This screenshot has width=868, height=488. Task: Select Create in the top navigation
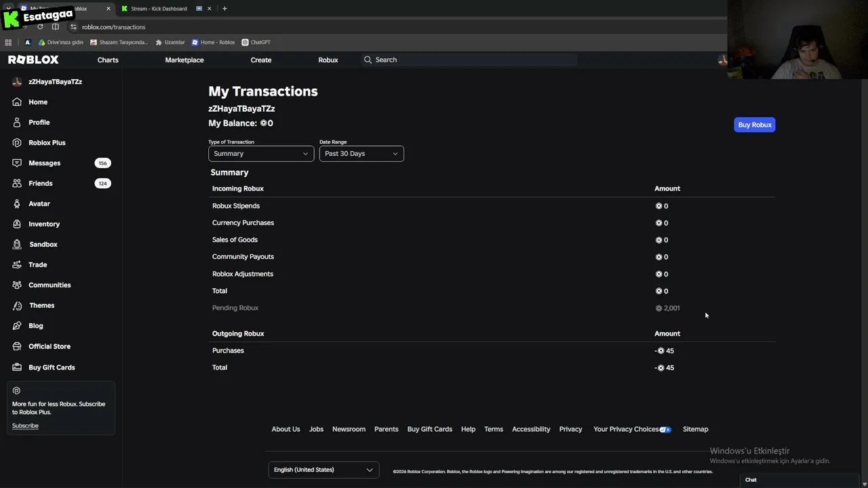point(261,60)
